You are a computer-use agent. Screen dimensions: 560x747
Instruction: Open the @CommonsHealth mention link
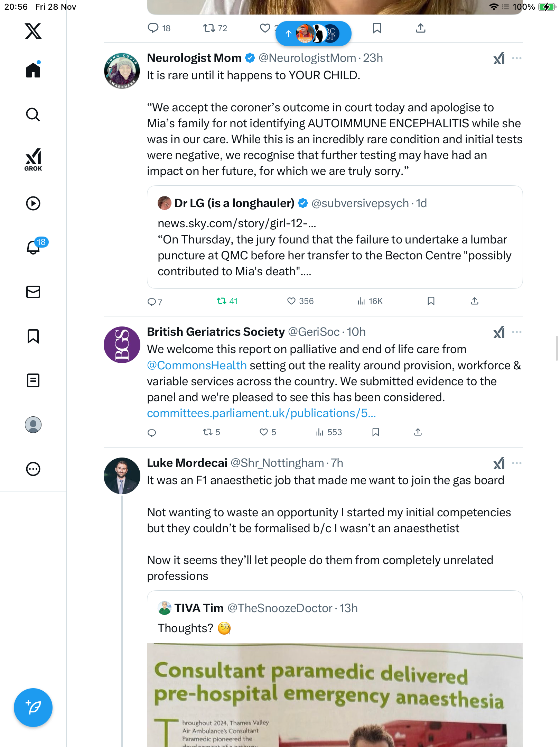coord(197,366)
